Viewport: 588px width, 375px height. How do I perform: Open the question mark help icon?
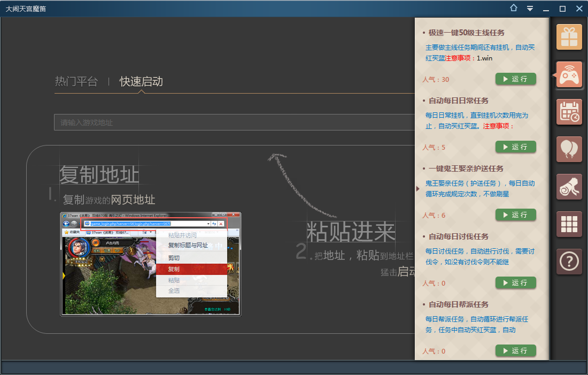click(x=569, y=262)
